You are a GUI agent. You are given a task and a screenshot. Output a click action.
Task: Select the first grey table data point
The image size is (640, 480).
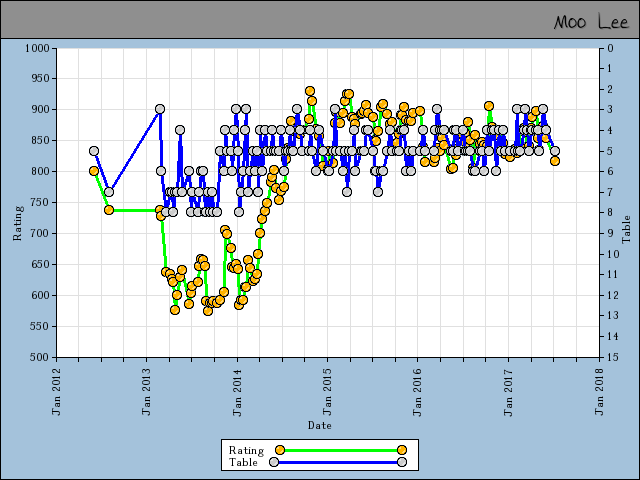pos(94,151)
